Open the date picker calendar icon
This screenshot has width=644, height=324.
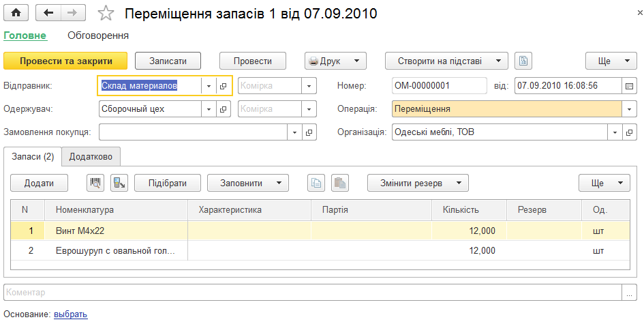coord(629,86)
